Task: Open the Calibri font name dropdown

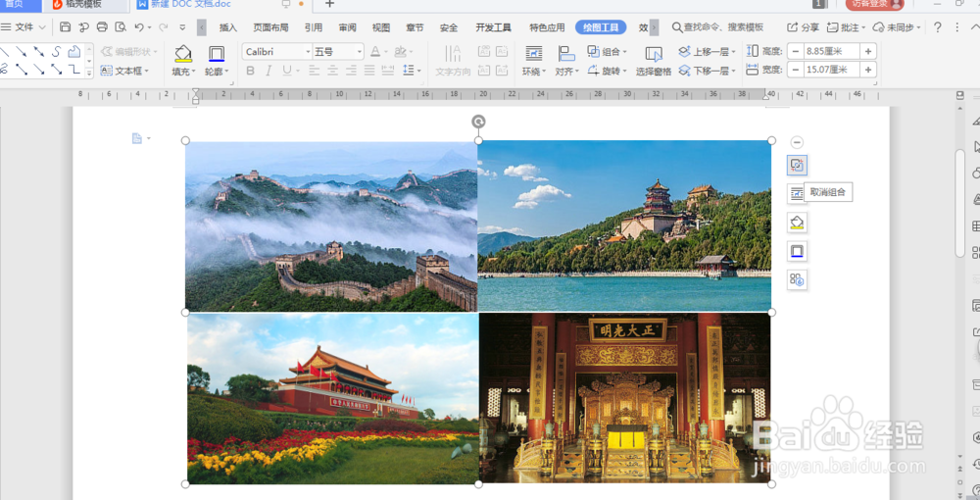Action: (x=308, y=51)
